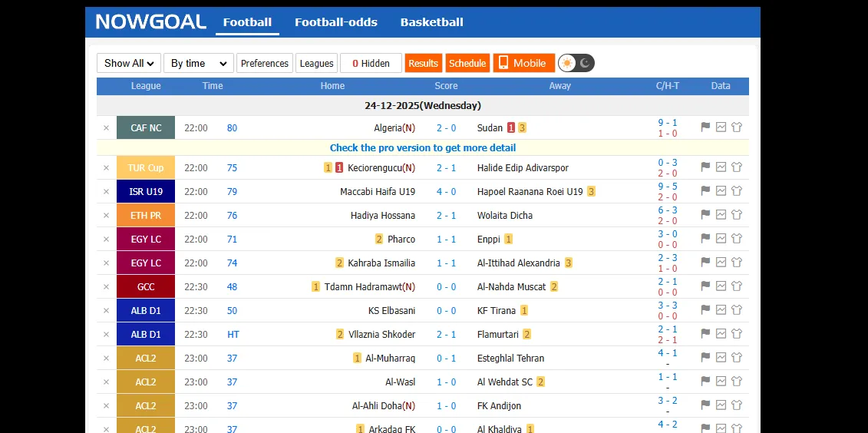Image resolution: width=868 pixels, height=433 pixels.
Task: Toggle the light/dark mode switch
Action: pos(576,63)
